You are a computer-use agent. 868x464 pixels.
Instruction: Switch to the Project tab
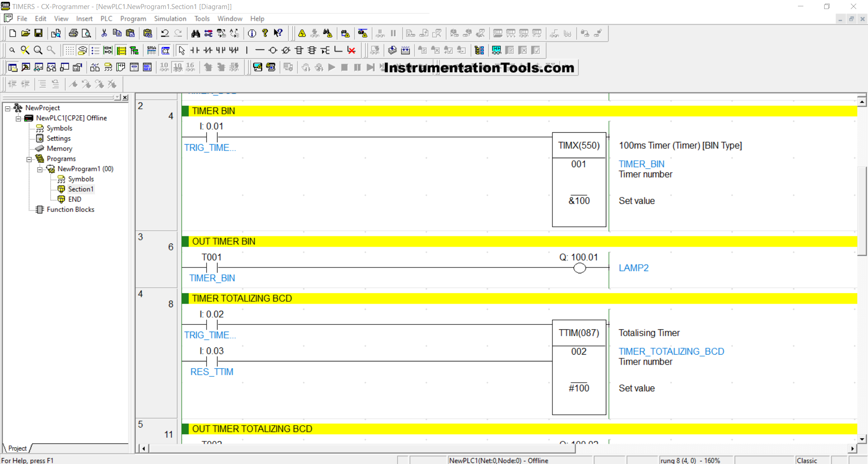(17, 448)
